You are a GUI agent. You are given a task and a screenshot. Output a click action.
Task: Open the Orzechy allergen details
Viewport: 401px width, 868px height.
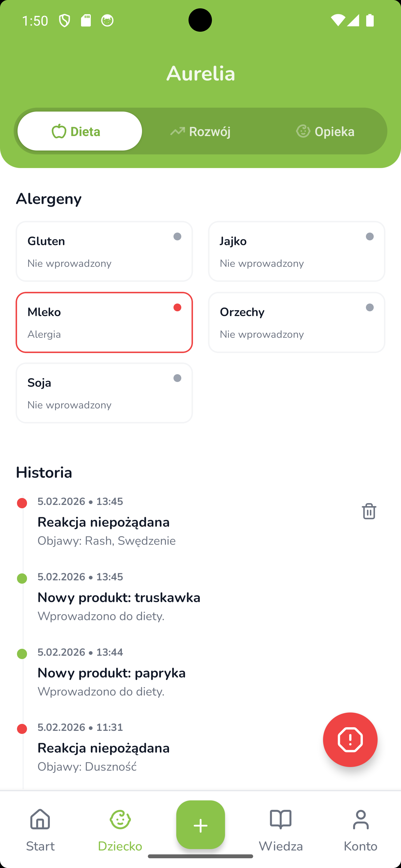click(297, 322)
